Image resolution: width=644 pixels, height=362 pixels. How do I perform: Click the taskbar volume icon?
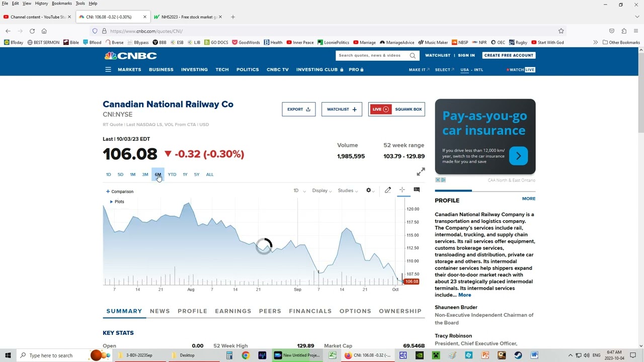click(587, 355)
